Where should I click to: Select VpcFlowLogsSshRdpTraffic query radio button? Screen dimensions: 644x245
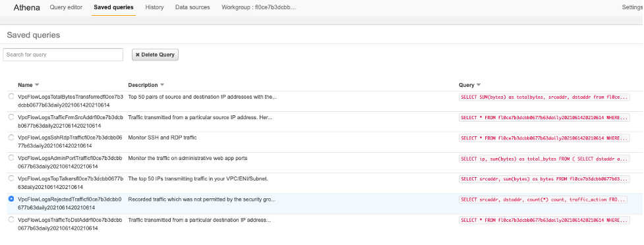point(11,138)
